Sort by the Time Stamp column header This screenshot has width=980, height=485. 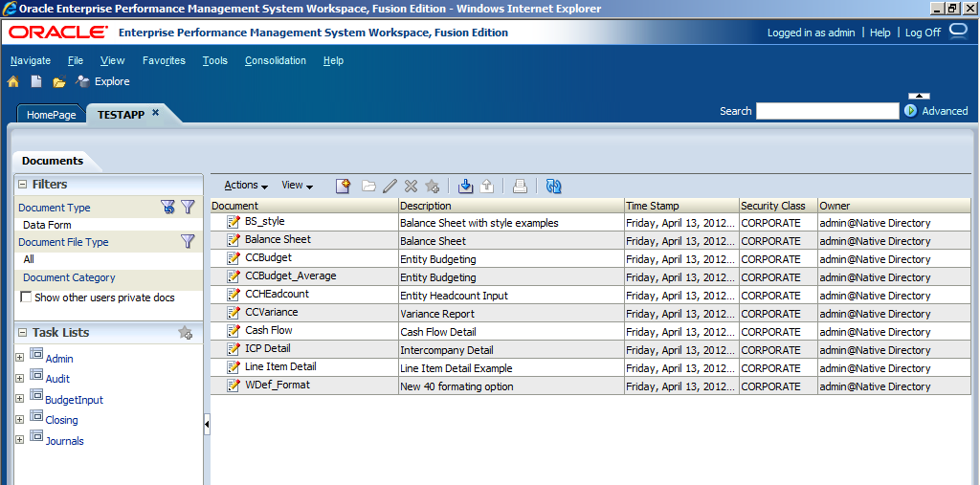click(x=681, y=205)
